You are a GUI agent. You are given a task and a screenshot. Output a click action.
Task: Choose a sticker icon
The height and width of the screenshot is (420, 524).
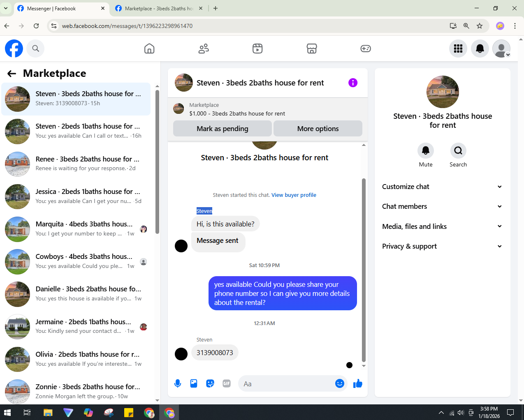(x=210, y=383)
